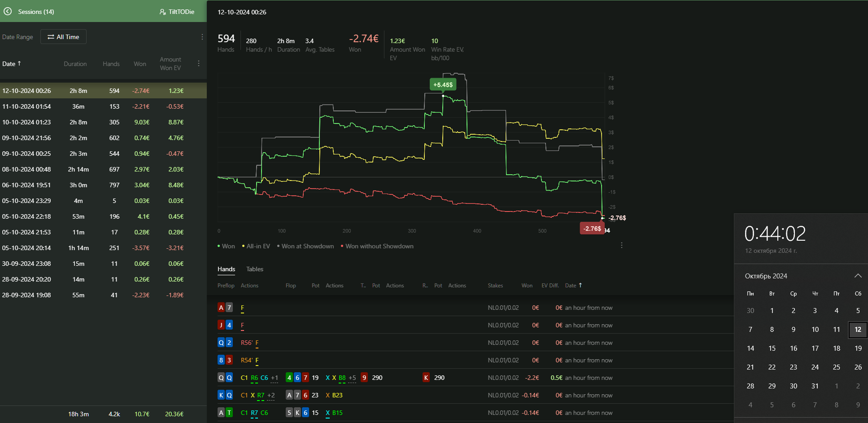Viewport: 868px width, 423px height.
Task: Select session 06-10-2024 19:51
Action: (103, 185)
